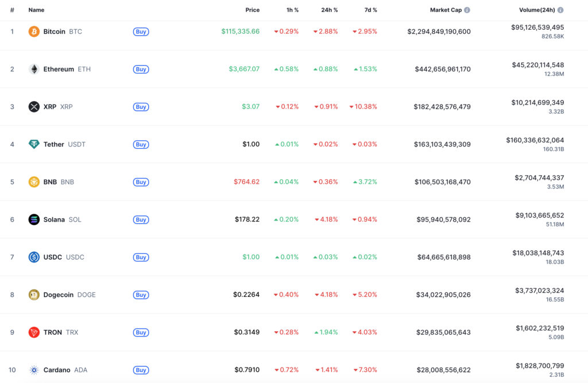Sort by the Price column header
The image size is (588, 383).
click(x=253, y=10)
